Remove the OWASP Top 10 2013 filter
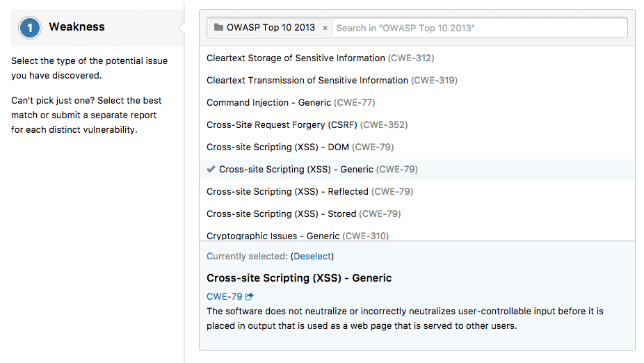The width and height of the screenshot is (644, 363). 325,29
